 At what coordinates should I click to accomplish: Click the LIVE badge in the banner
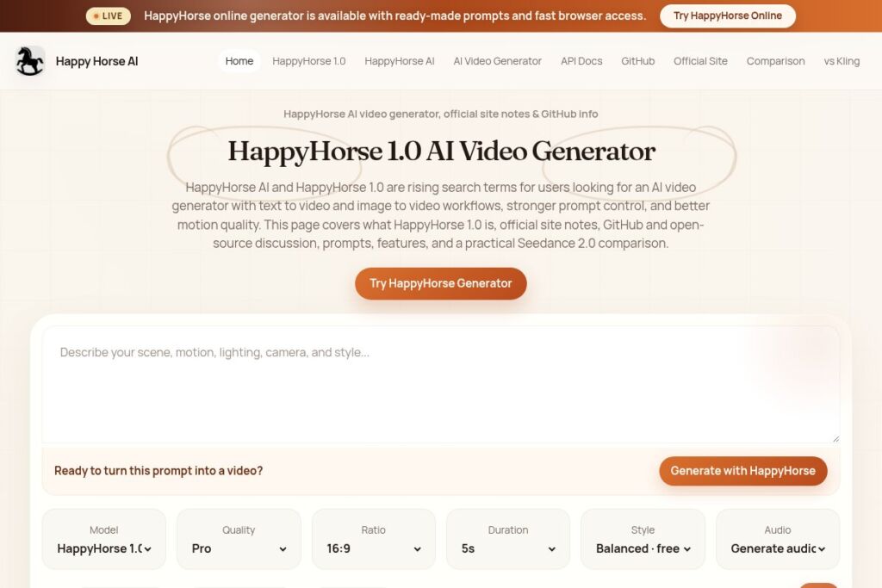[108, 15]
